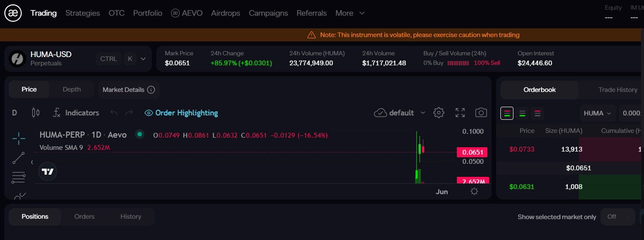Go to Airdrops
Screen dimensions: 644x240
coord(225,13)
